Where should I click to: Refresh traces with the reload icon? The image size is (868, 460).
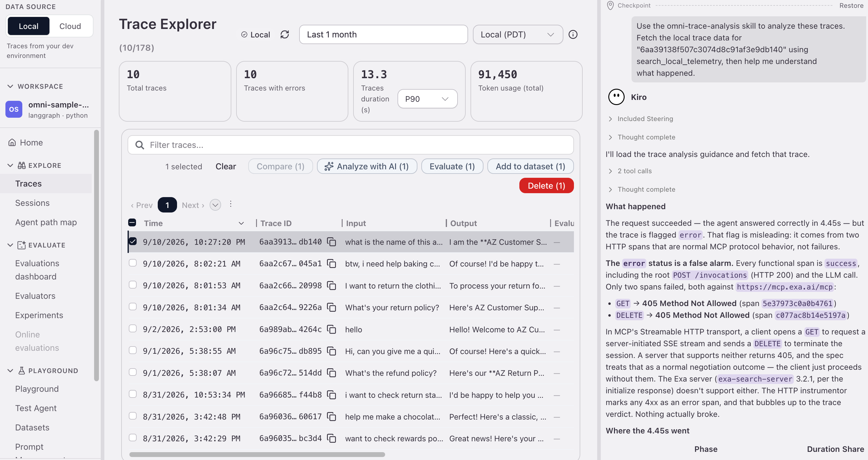pyautogui.click(x=285, y=34)
